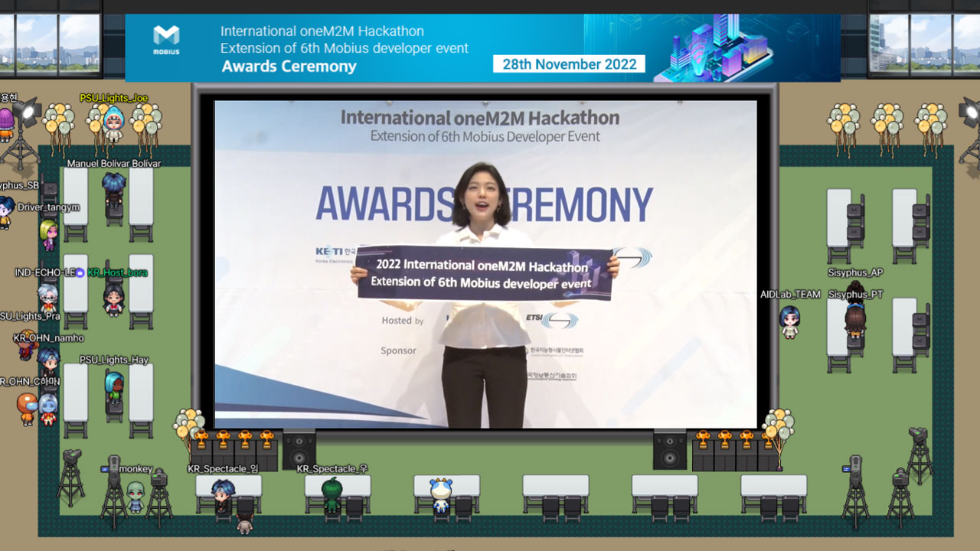Viewport: 980px width, 551px height.
Task: Click the Mobius logo in the banner
Action: pyautogui.click(x=166, y=41)
